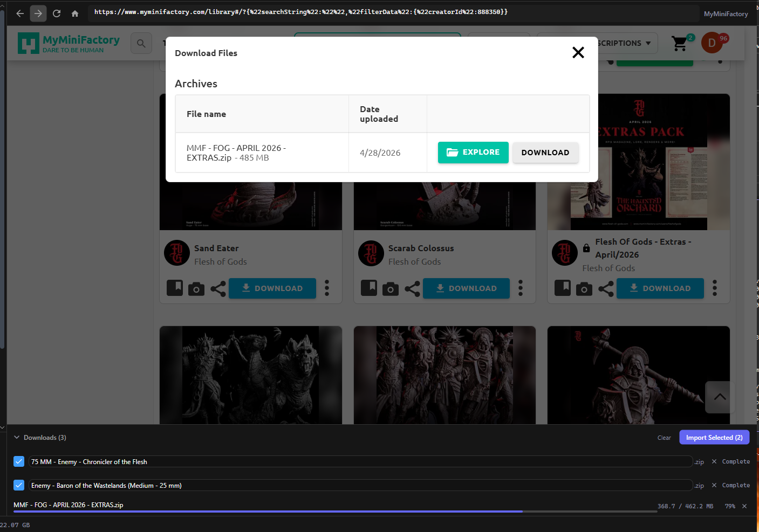Screen dimensions: 759x532
Task: Open Flesh Of Gods - Extras title link
Action: [x=643, y=248]
